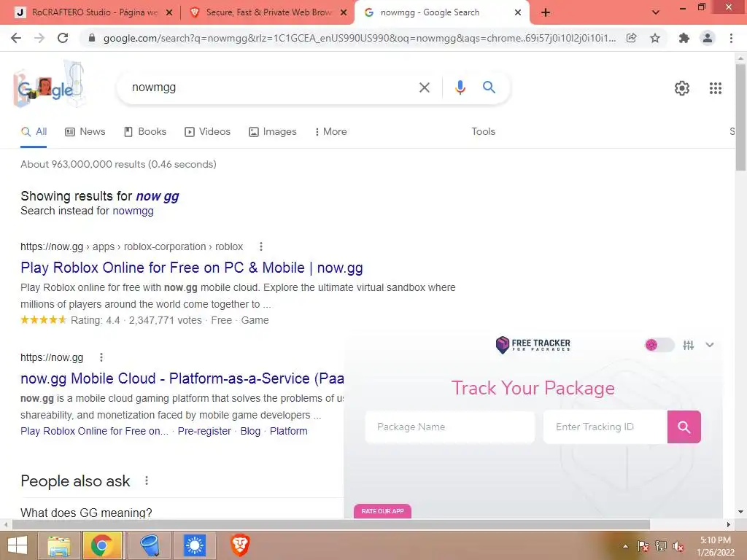The height and width of the screenshot is (560, 747).
Task: Select the Videos results tab
Action: point(208,132)
